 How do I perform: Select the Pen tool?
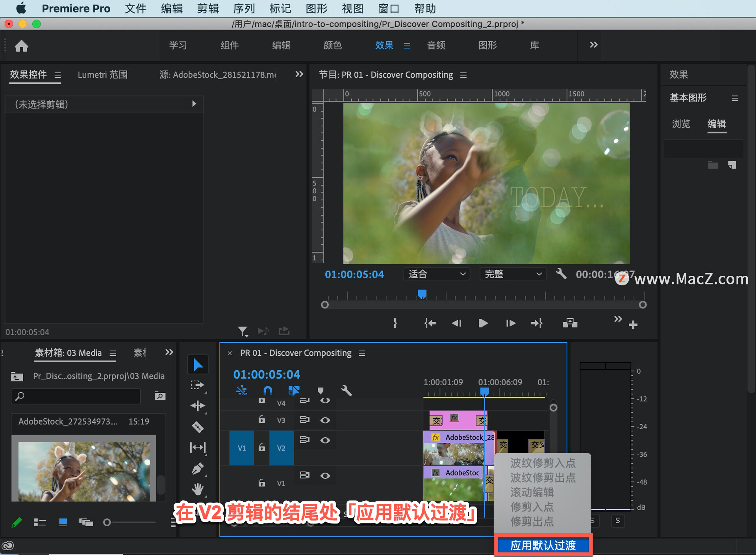[198, 468]
